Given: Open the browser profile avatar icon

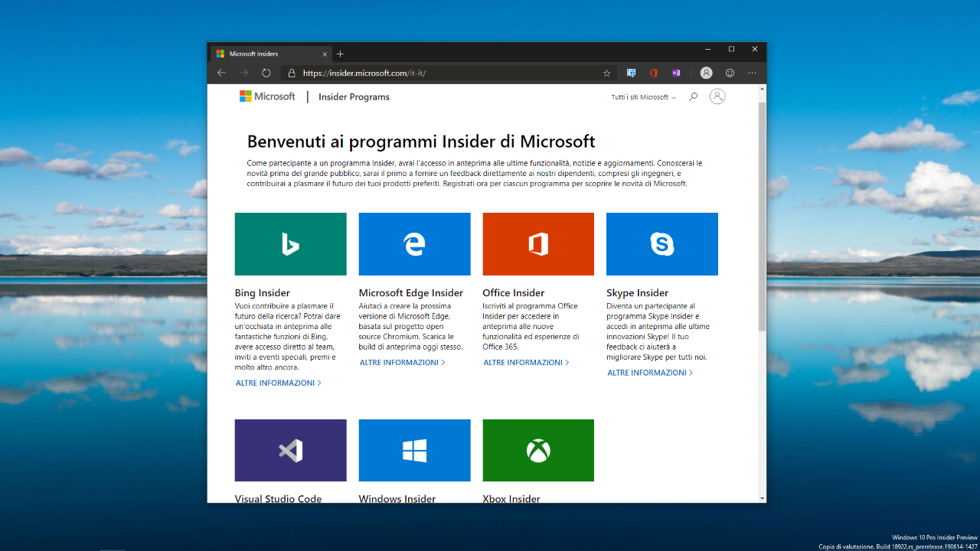Looking at the screenshot, I should pos(706,73).
